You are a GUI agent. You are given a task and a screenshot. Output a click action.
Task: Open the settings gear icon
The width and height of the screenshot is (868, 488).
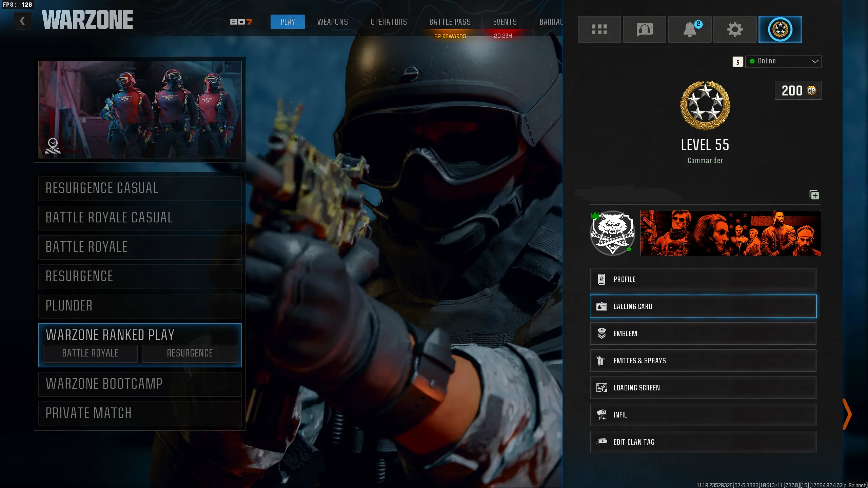coord(735,29)
